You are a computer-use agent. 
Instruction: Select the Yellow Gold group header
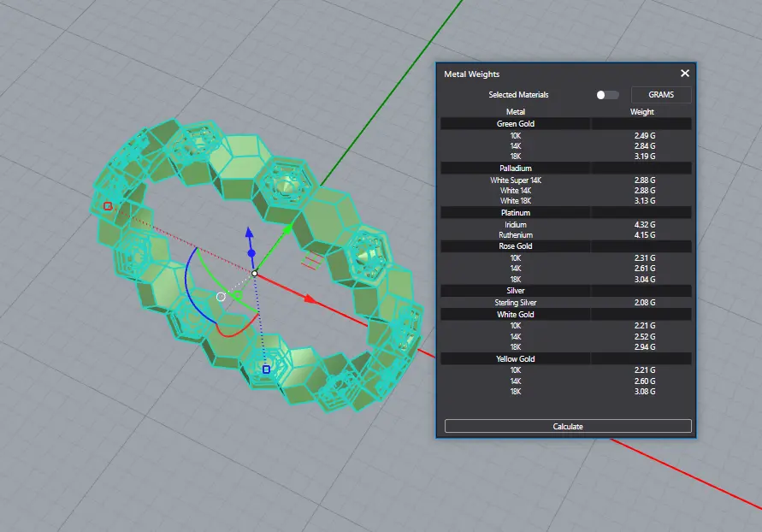(x=566, y=359)
